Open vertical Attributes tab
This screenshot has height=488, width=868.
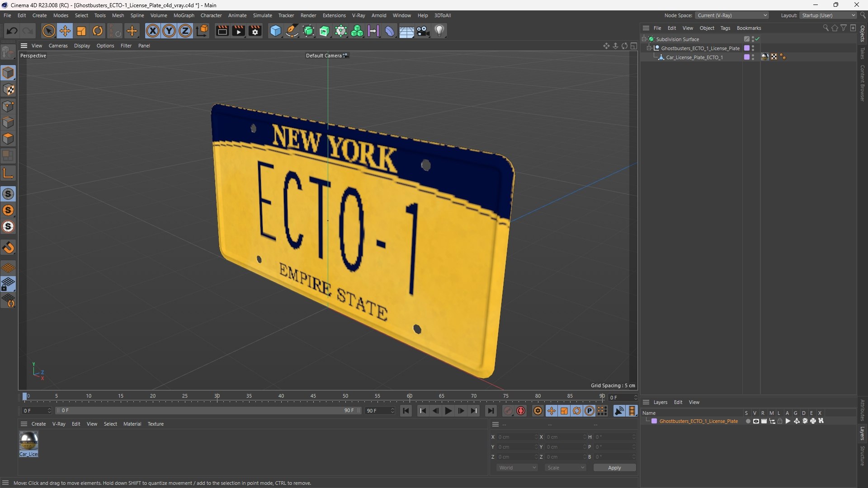click(862, 410)
